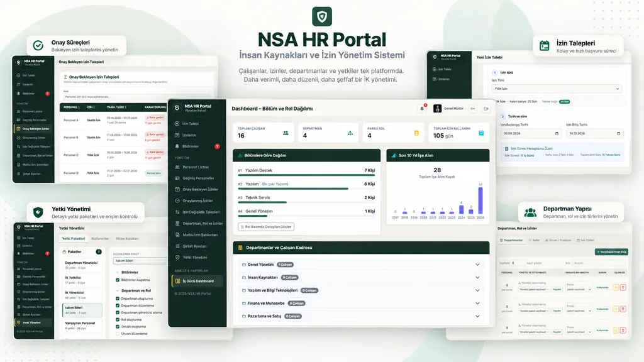Open Personel Listesi in Onay Bekleyen window sidebar
644x362 pixels.
tap(32, 111)
